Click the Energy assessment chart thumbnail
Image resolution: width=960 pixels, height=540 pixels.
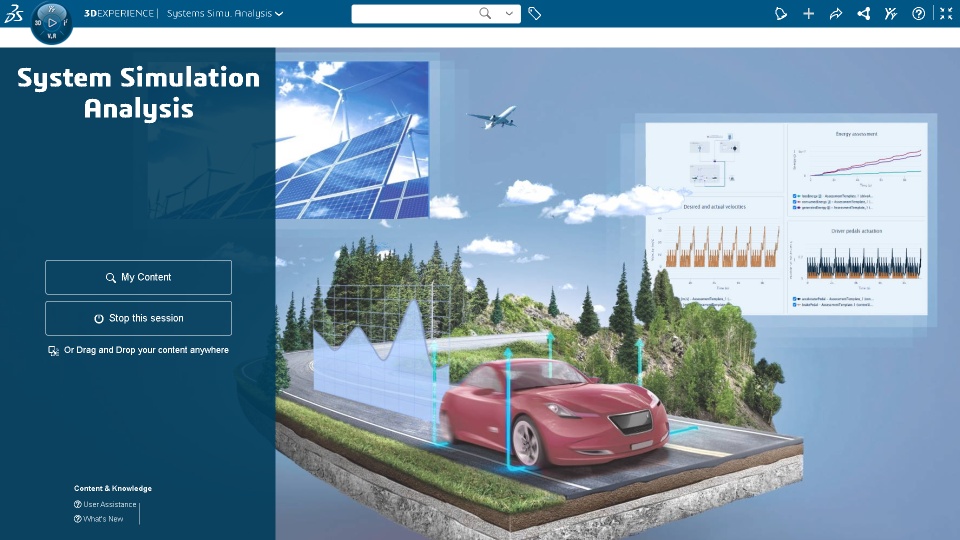(x=857, y=170)
